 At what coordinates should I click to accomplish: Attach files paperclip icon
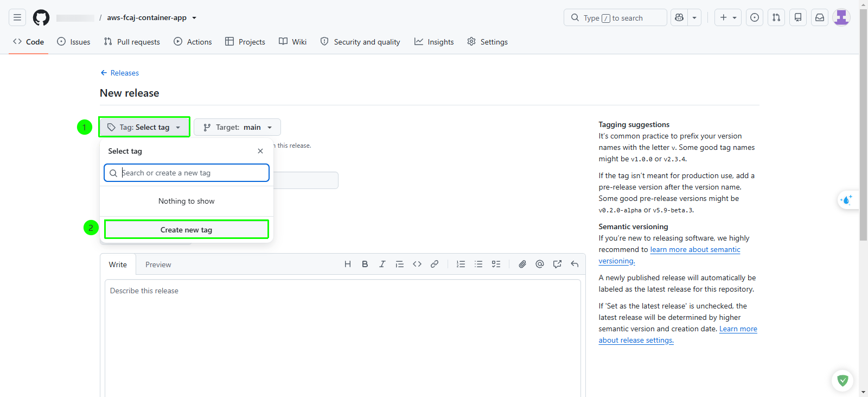(522, 264)
